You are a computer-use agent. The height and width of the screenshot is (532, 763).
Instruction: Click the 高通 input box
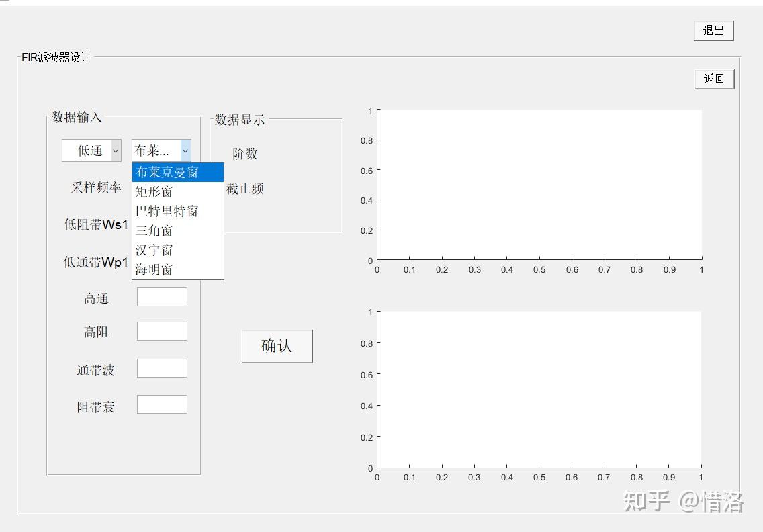pos(161,296)
